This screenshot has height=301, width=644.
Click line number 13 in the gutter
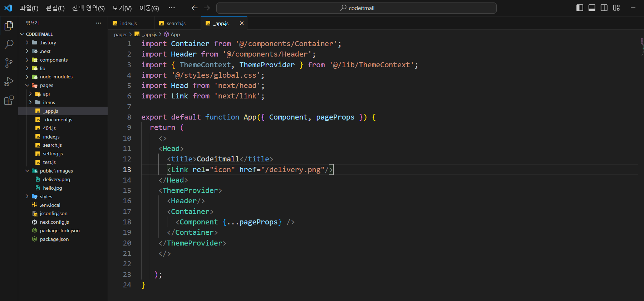[x=127, y=170]
